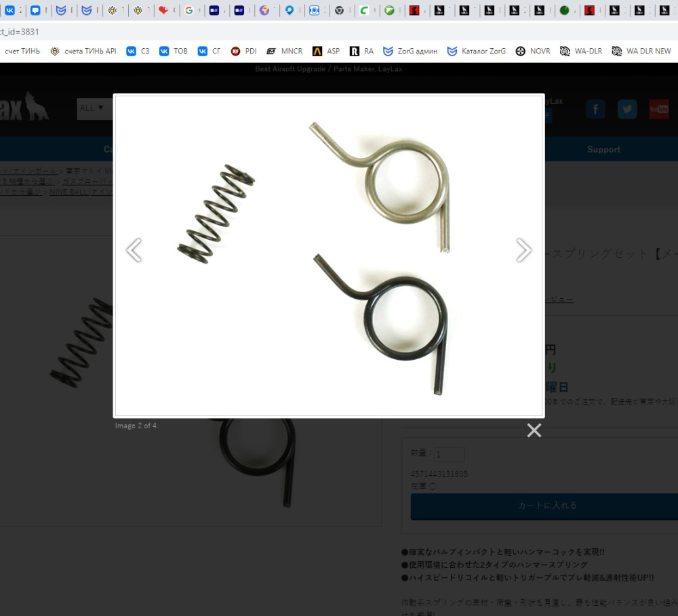Open the VK bookmark labeled ТОВ
This screenshot has height=616, width=678.
(x=174, y=51)
